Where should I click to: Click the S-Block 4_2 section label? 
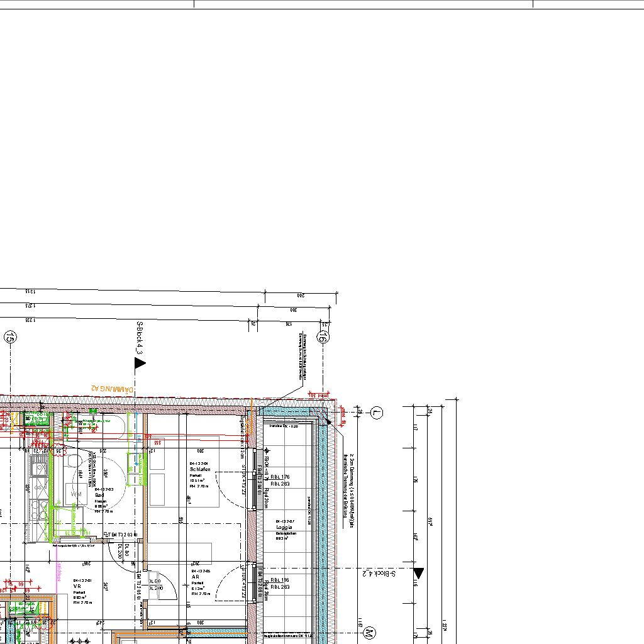tap(379, 573)
